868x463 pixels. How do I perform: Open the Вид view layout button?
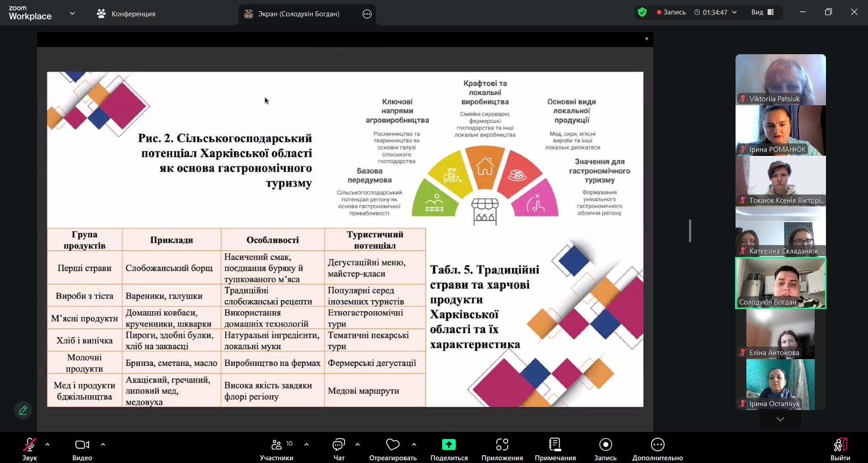click(763, 12)
